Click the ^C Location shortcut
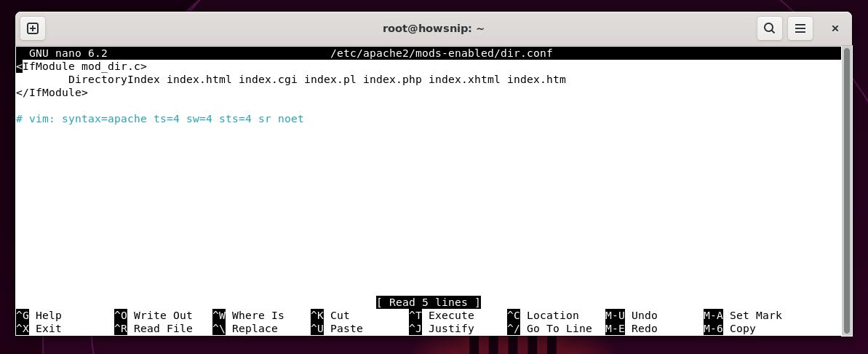The height and width of the screenshot is (354, 868). tap(543, 315)
